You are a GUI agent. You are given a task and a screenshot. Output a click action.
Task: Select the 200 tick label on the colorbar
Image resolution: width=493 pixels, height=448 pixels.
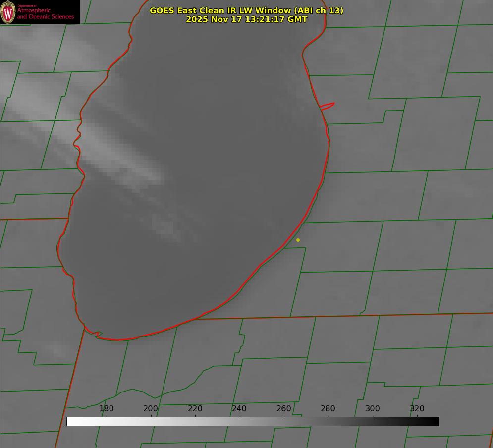coord(151,409)
